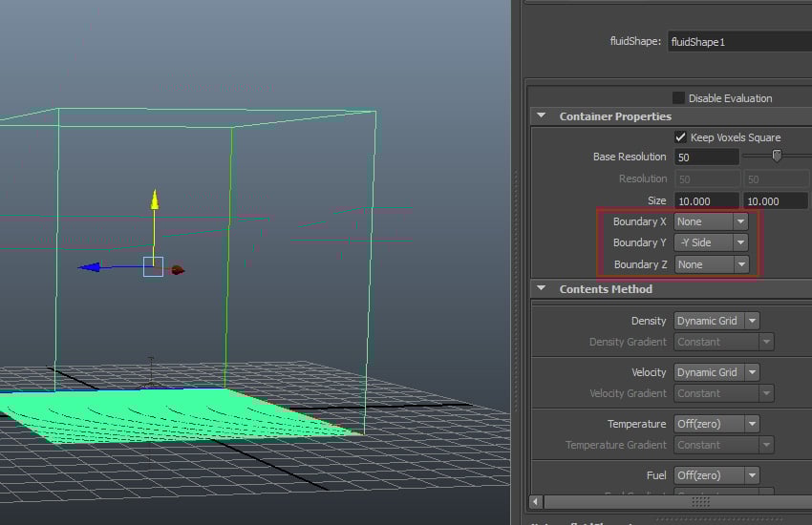This screenshot has width=812, height=525.
Task: Collapse the Container Properties section
Action: (x=541, y=116)
